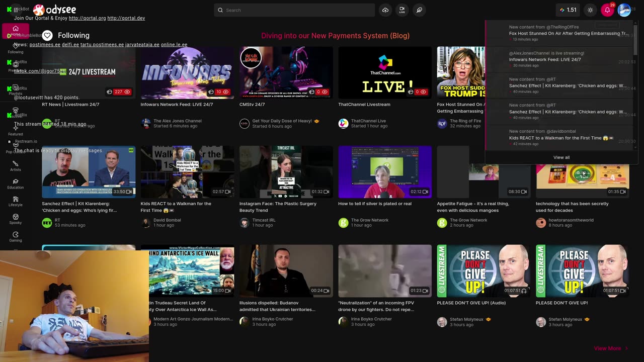Viewport: 644px width, 362px height.
Task: Open Sanchez Effect notification above Kids REACT
Action: [x=558, y=112]
